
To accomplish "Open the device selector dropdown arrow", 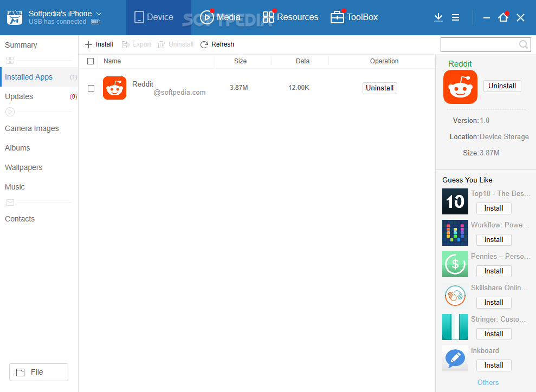I will pyautogui.click(x=99, y=14).
